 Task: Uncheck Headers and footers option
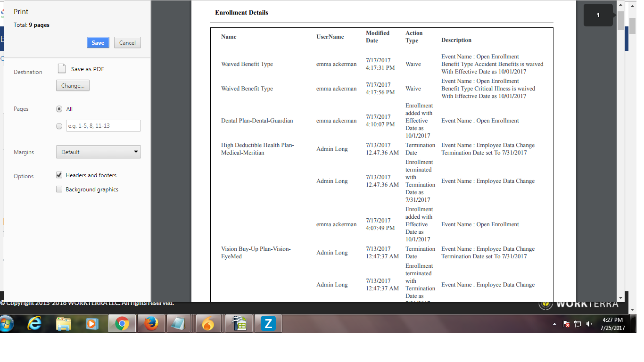(59, 175)
